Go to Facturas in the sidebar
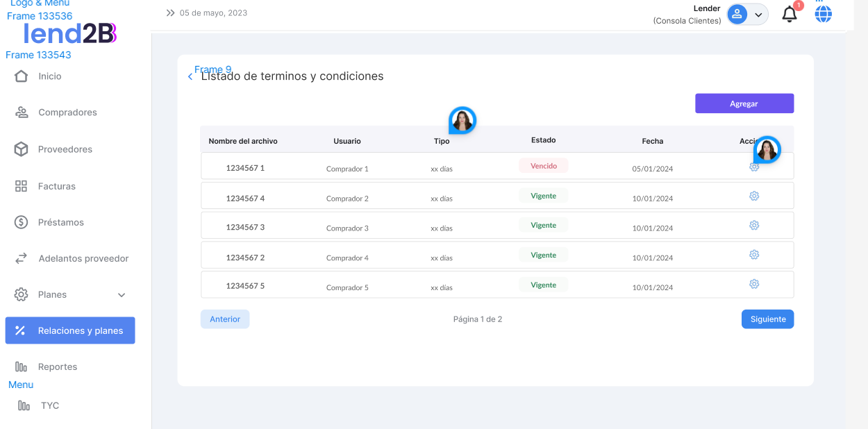Viewport: 868px width, 429px height. tap(56, 186)
